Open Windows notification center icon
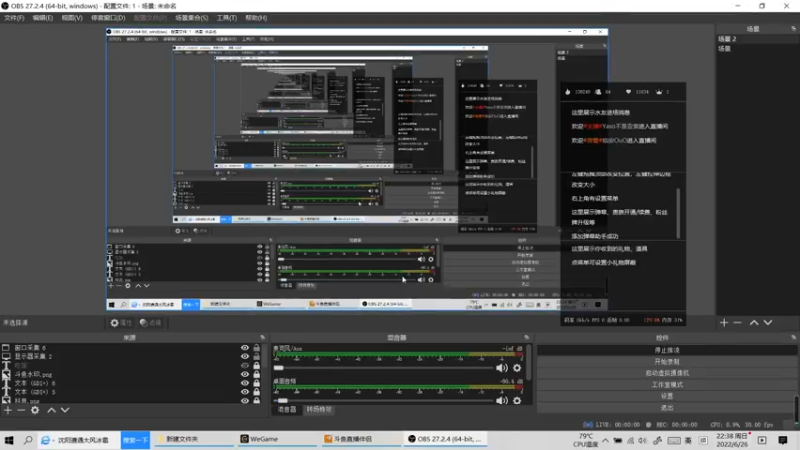The width and height of the screenshot is (800, 450). pos(783,440)
